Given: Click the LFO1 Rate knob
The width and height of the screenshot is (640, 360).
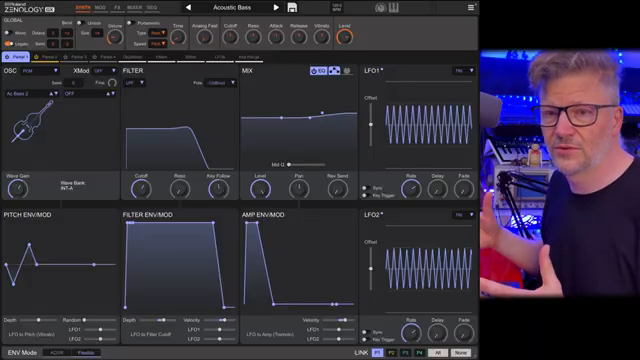Looking at the screenshot, I should (411, 189).
